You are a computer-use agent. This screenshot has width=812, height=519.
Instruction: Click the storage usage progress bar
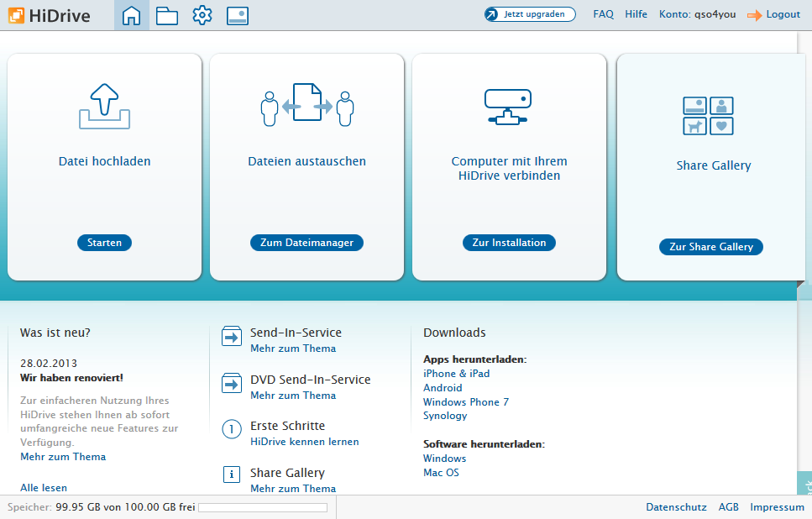tap(262, 507)
